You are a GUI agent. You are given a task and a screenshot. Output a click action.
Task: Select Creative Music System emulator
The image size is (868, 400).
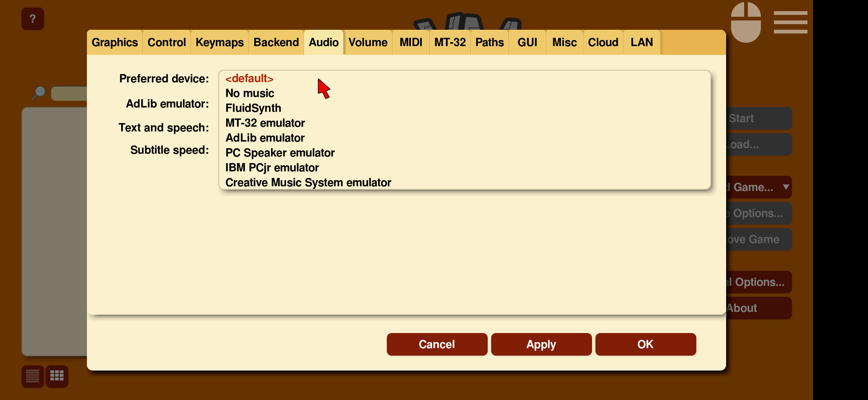(x=308, y=182)
